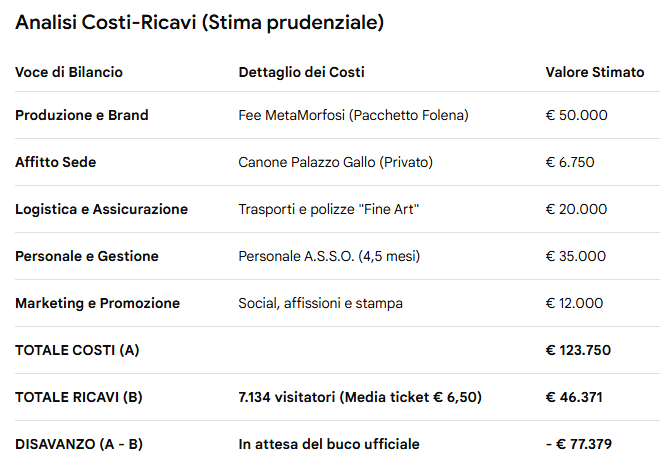Select the 'Social, affissioni e stampa' cell
Image resolution: width=660 pixels, height=474 pixels.
[320, 303]
